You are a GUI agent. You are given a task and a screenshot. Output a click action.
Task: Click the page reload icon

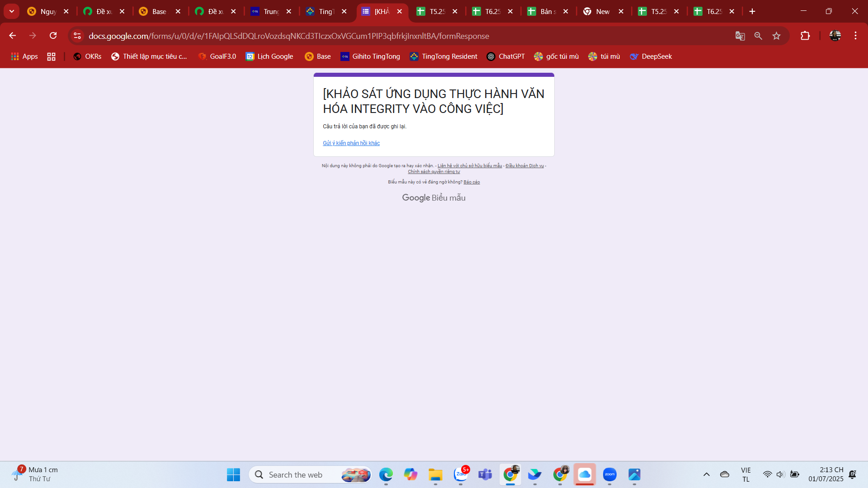(x=53, y=36)
